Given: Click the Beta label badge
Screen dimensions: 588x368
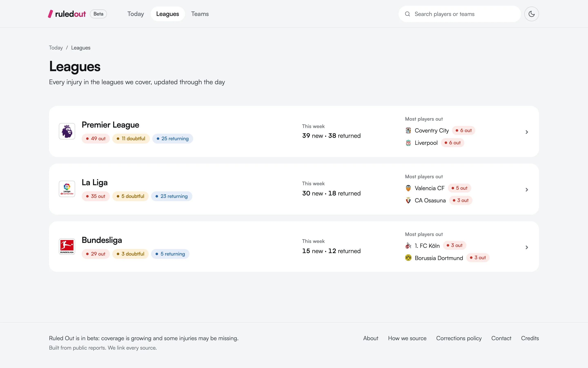Looking at the screenshot, I should pyautogui.click(x=98, y=14).
